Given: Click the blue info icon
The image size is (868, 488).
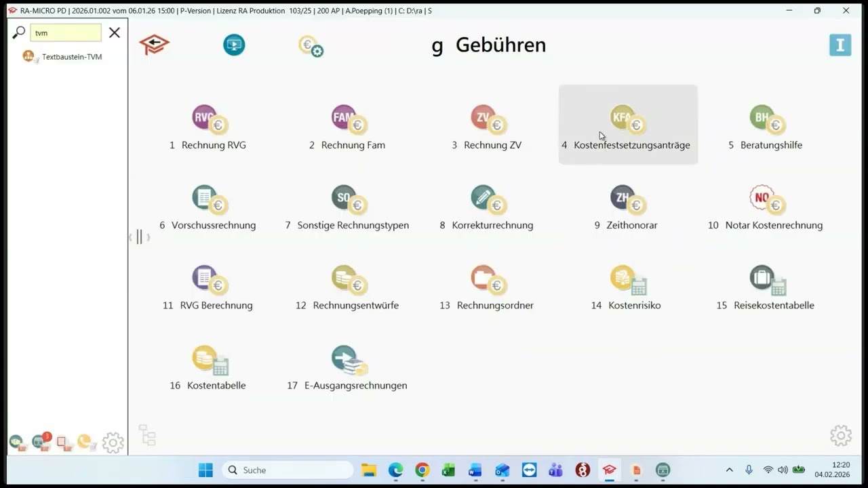Looking at the screenshot, I should [840, 45].
